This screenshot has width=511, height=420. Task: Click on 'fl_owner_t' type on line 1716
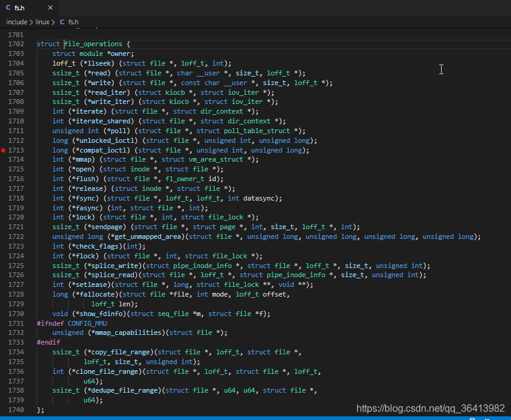185,179
